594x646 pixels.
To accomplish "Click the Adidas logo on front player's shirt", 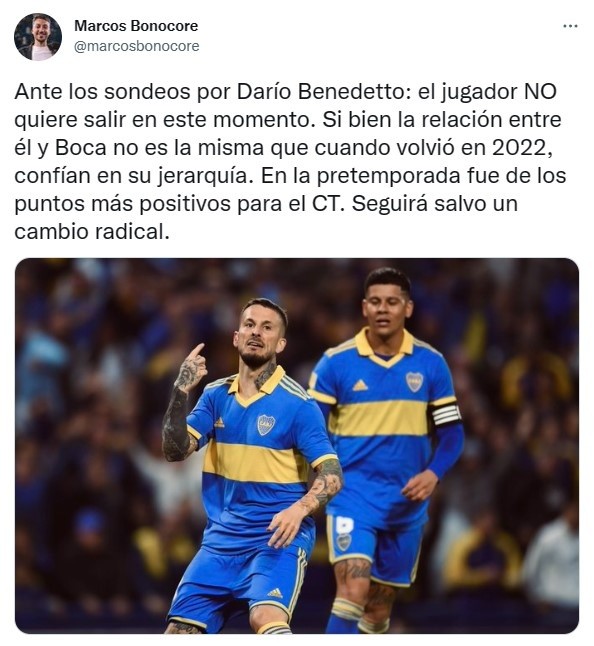I will click(x=219, y=423).
